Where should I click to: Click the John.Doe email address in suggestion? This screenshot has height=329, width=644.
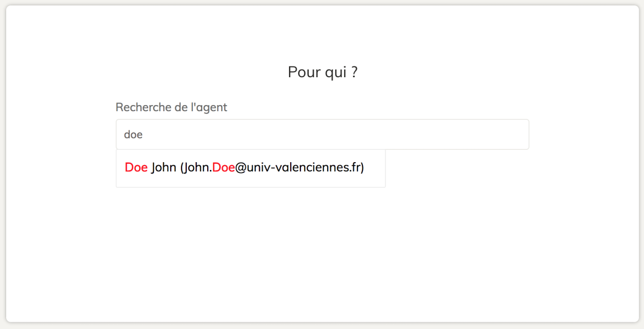[273, 168]
